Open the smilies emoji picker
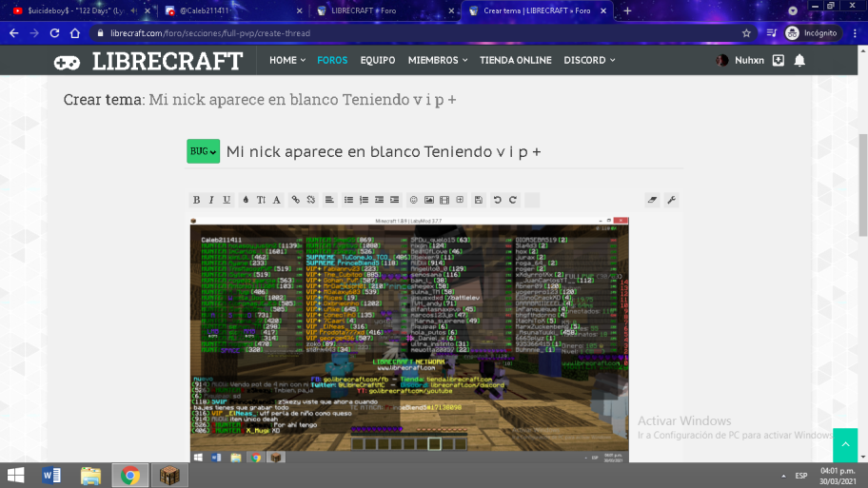 coord(413,200)
